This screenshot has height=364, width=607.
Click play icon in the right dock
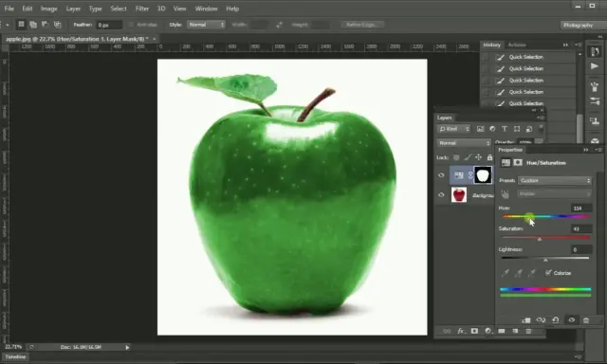point(595,66)
